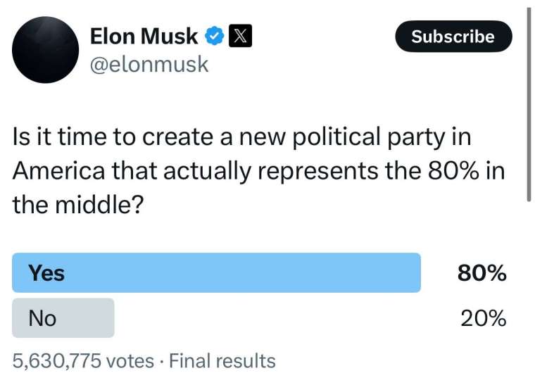Click the 20% result next to No

point(483,318)
